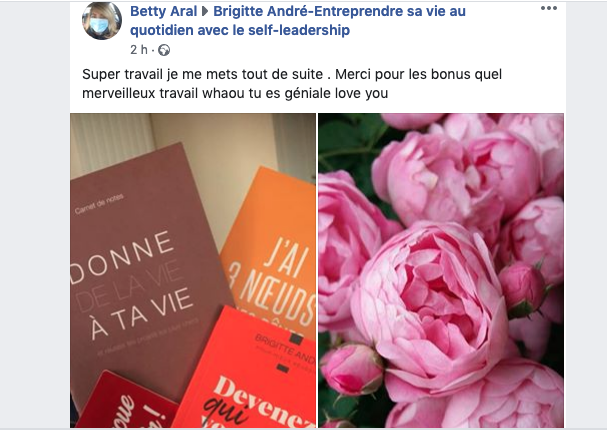Open the post via the '2 h' timestamp
The height and width of the screenshot is (431, 607).
pyautogui.click(x=139, y=50)
